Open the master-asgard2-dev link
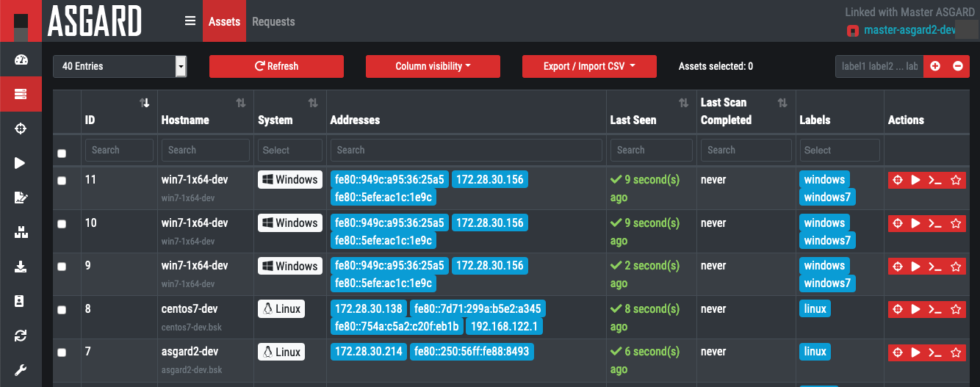The width and height of the screenshot is (980, 387). (x=909, y=30)
